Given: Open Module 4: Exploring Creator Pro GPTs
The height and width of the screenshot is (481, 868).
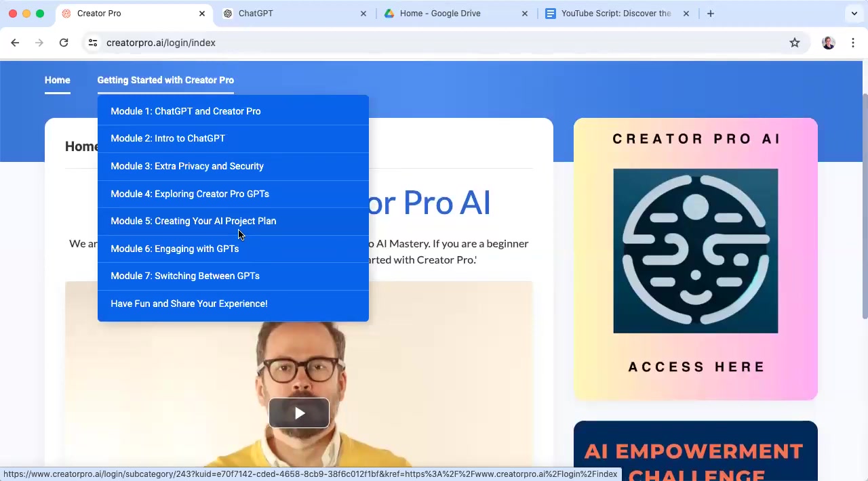Looking at the screenshot, I should click(233, 194).
